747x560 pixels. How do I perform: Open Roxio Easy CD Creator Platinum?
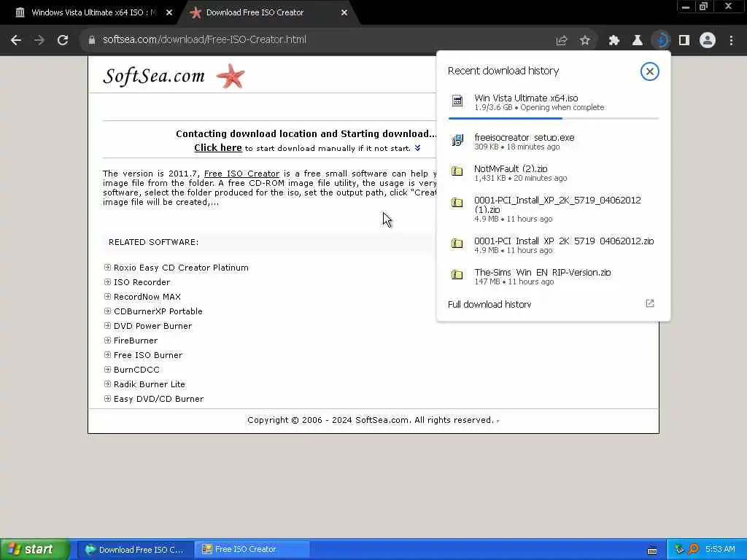[181, 268]
